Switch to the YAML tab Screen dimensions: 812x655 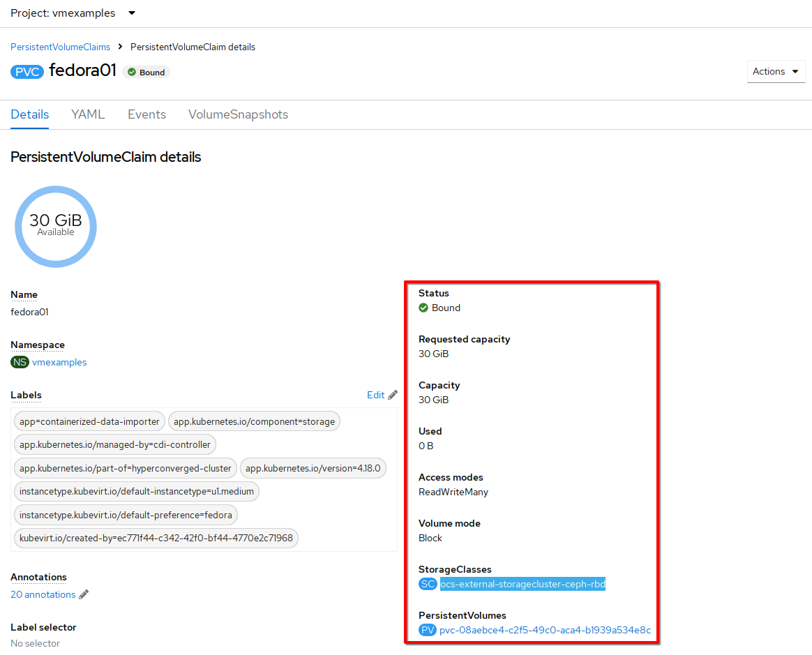88,114
